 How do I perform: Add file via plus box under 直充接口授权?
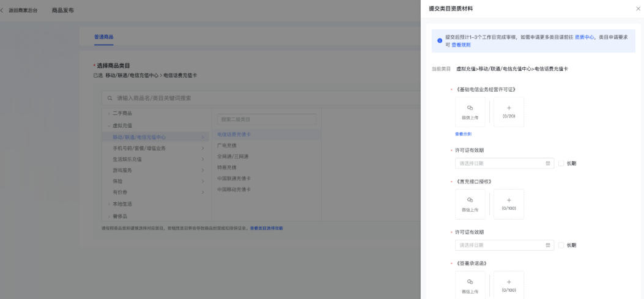coord(509,204)
